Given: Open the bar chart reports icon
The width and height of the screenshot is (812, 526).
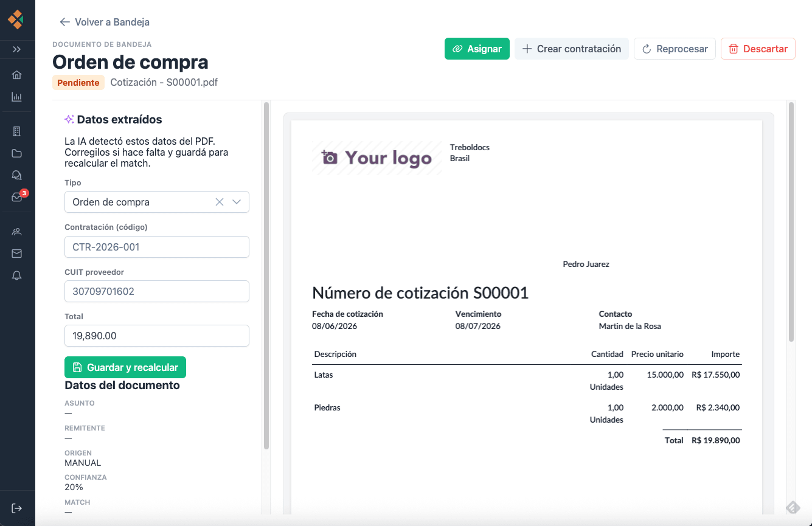Looking at the screenshot, I should pyautogui.click(x=17, y=97).
